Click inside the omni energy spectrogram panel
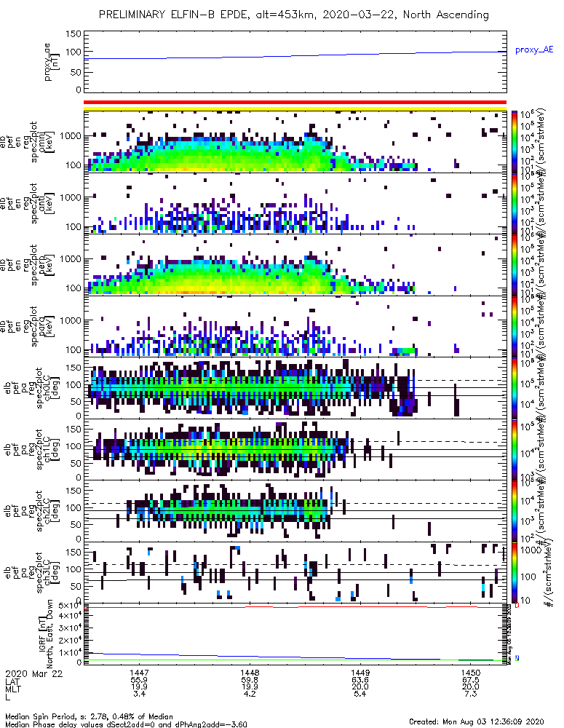564x728 pixels. click(295, 142)
